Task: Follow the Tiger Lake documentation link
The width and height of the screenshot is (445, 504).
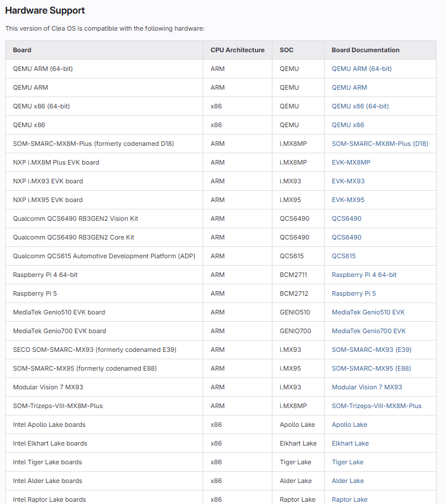Action: [x=347, y=462]
